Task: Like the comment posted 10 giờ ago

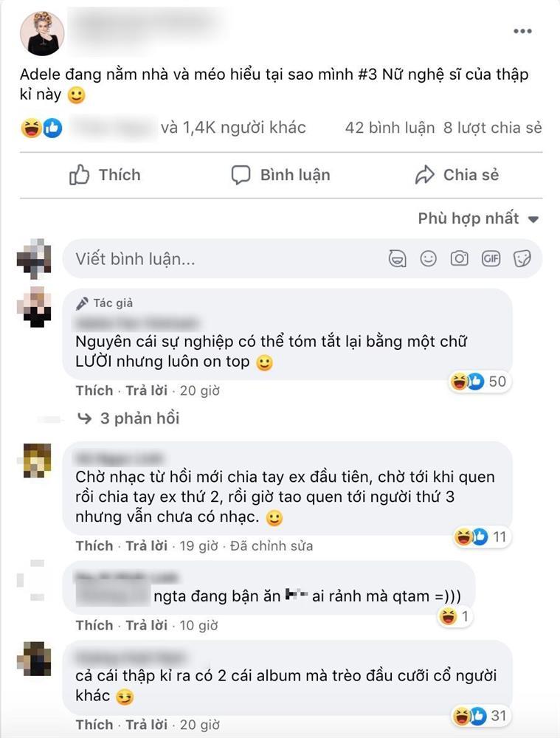Action: click(94, 626)
